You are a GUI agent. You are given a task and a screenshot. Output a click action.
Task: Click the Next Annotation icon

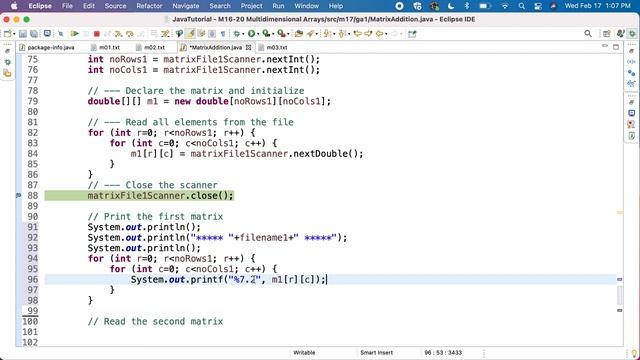[327, 34]
